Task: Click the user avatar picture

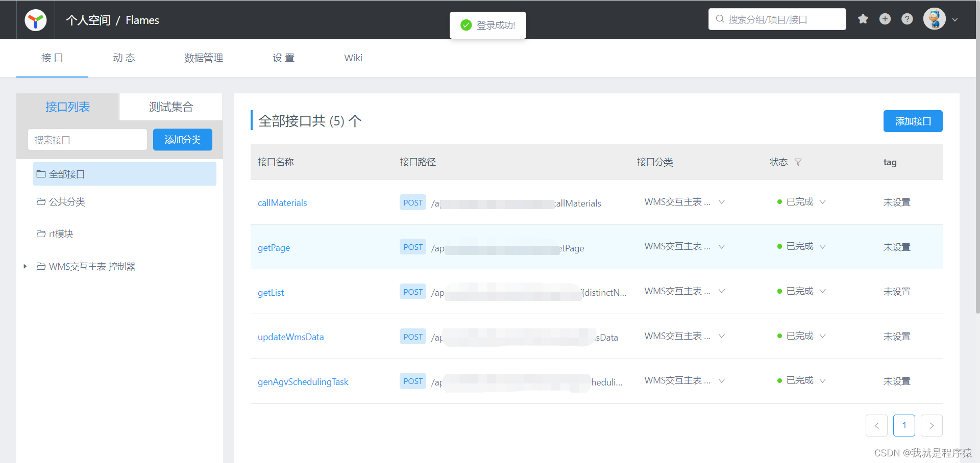Action: coord(934,19)
